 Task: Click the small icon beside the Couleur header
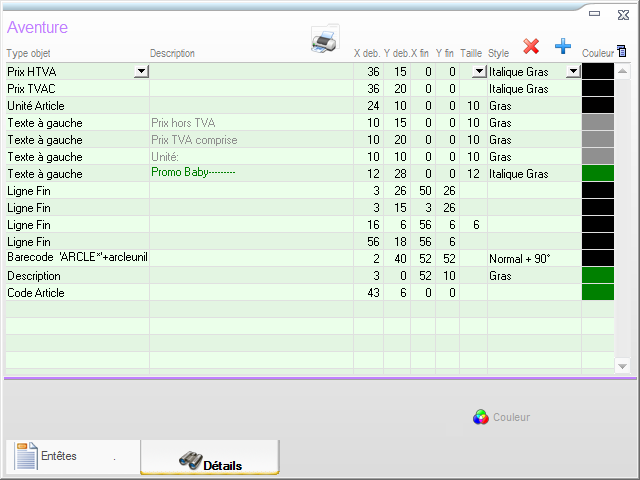621,50
